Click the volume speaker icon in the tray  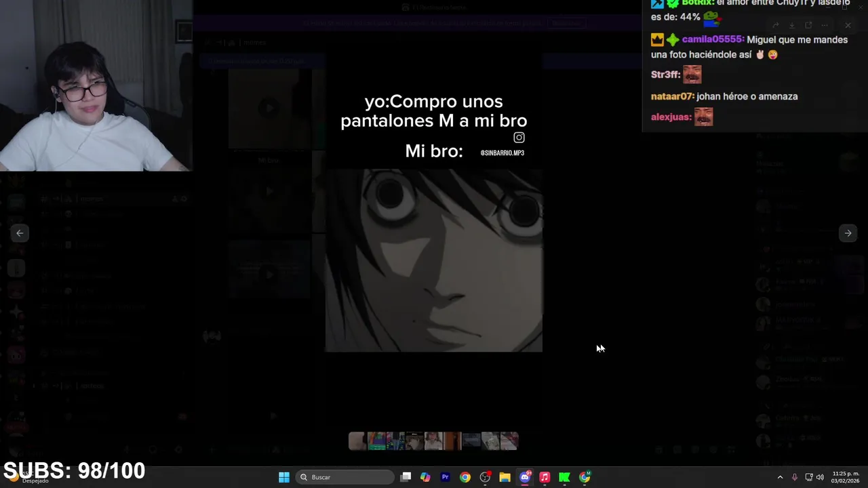tap(820, 477)
